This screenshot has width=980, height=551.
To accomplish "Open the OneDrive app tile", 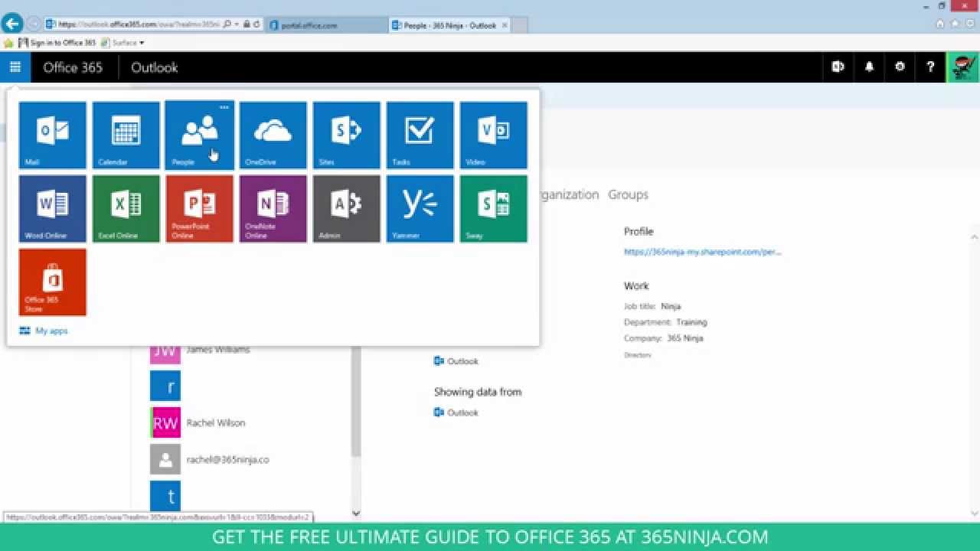I will (273, 135).
